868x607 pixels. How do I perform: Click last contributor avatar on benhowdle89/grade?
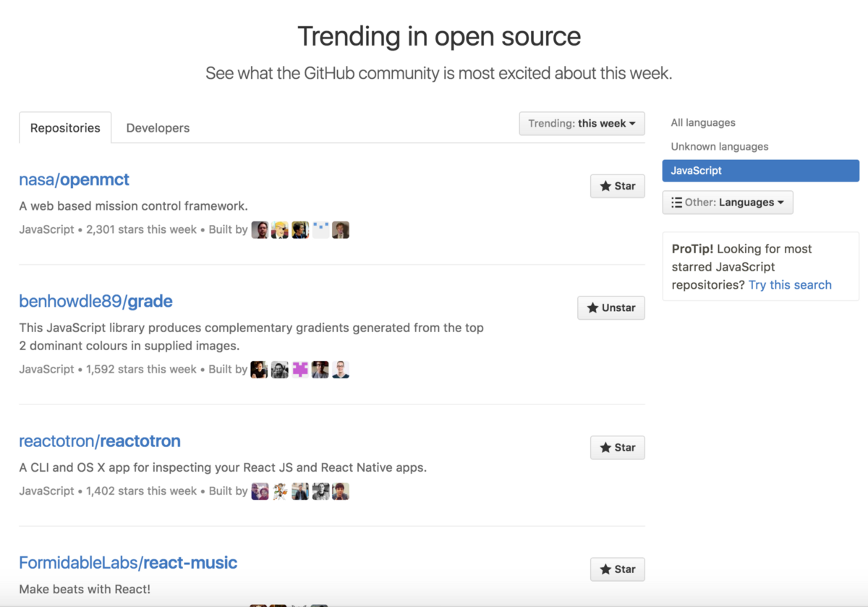[341, 370]
